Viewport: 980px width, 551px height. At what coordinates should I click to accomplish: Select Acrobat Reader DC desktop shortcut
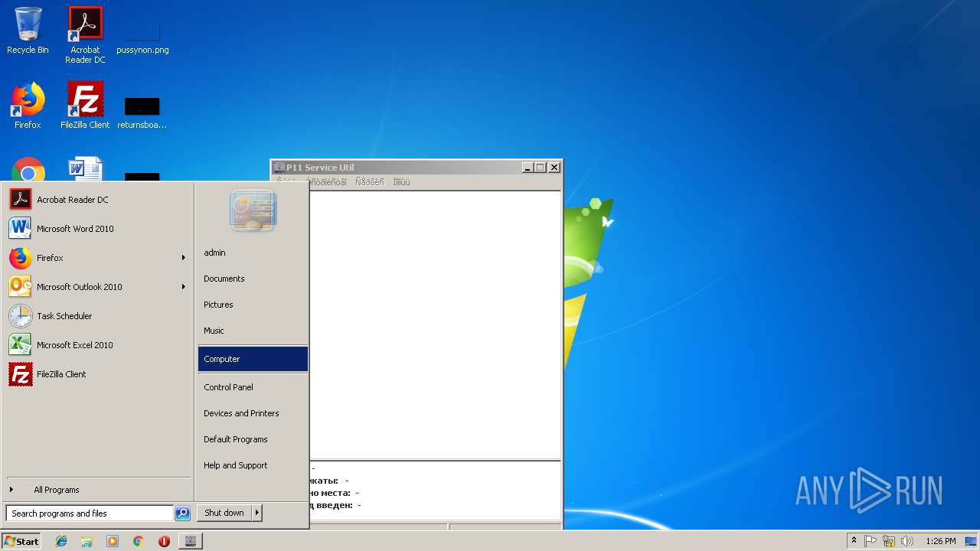(85, 34)
